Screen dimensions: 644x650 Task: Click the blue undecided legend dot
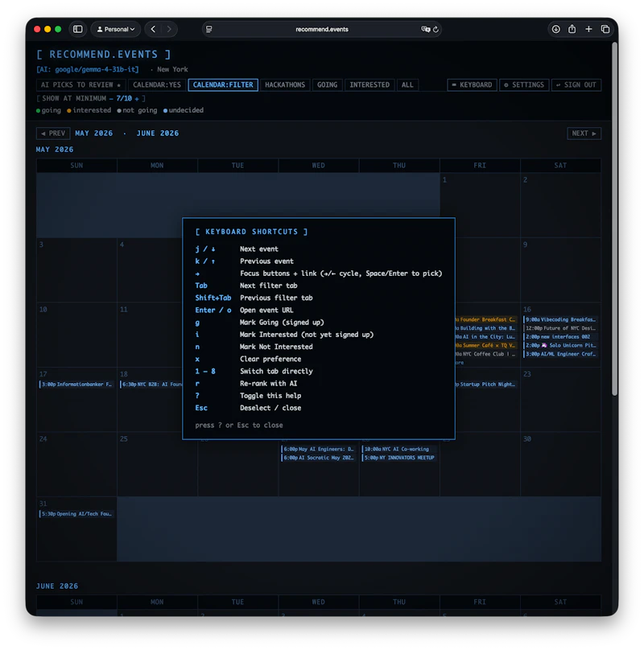[x=165, y=111]
